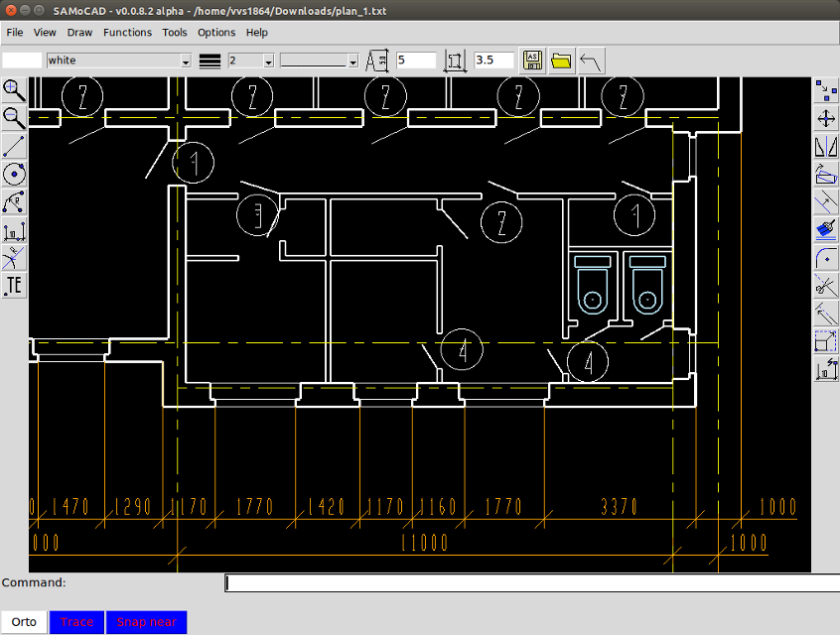Select the Zoom Out magnifier tool

tap(14, 118)
